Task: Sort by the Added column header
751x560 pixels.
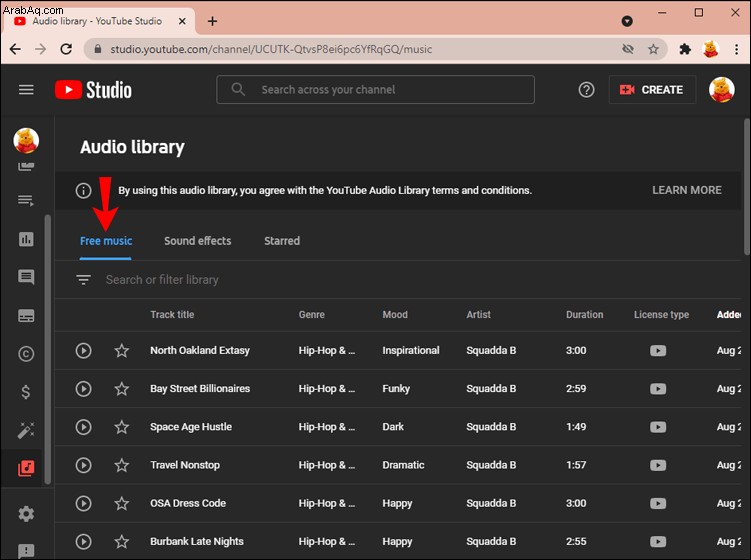Action: (728, 315)
